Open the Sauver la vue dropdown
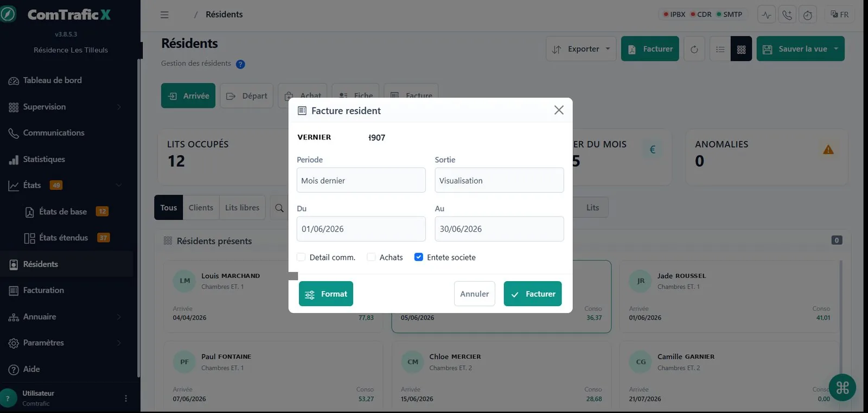The height and width of the screenshot is (413, 868). pos(800,49)
